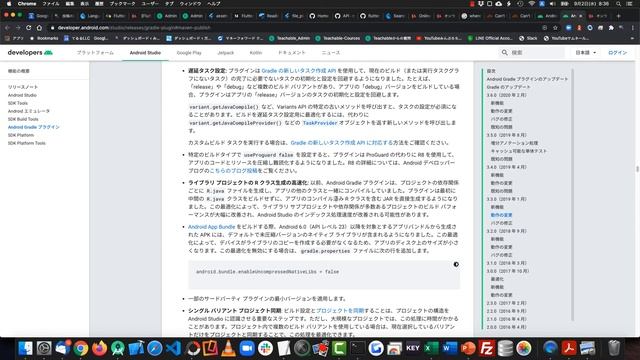This screenshot has height=360, width=640.
Task: Open the ブックマーク menu in the menu bar
Action: pyautogui.click(x=122, y=4)
